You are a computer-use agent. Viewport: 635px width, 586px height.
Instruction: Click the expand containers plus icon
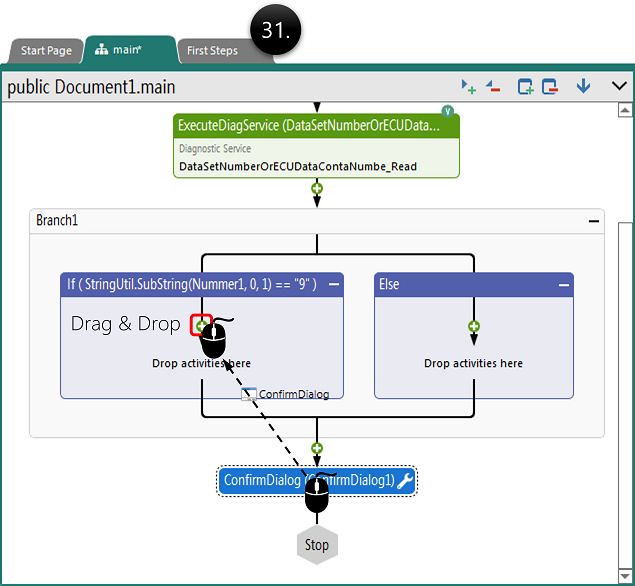[525, 87]
